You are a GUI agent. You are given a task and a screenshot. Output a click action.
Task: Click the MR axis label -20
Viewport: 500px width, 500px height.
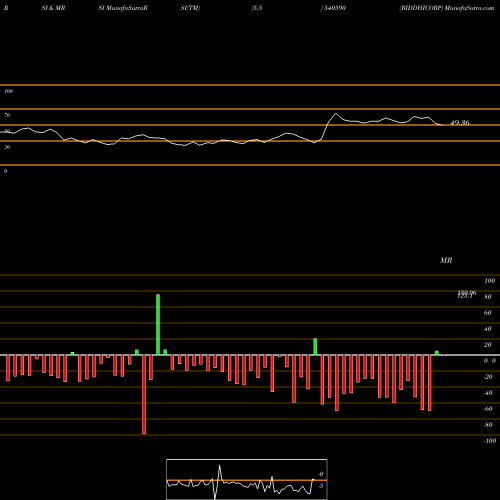pyautogui.click(x=488, y=377)
